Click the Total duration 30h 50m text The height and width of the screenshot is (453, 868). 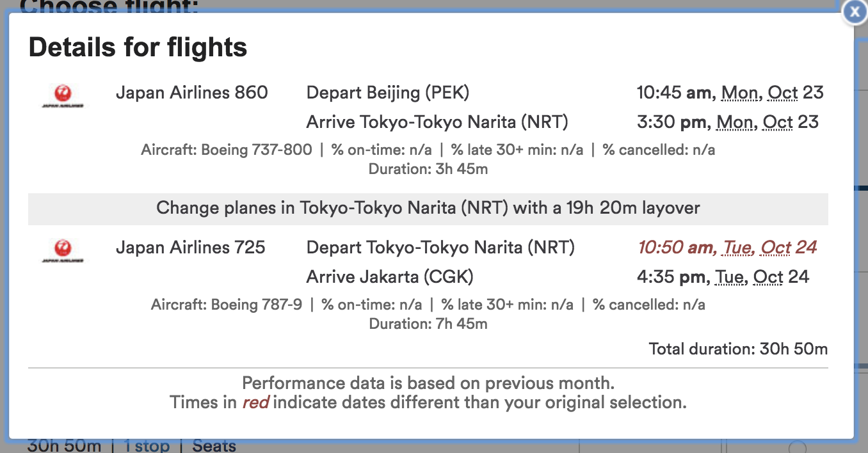738,349
